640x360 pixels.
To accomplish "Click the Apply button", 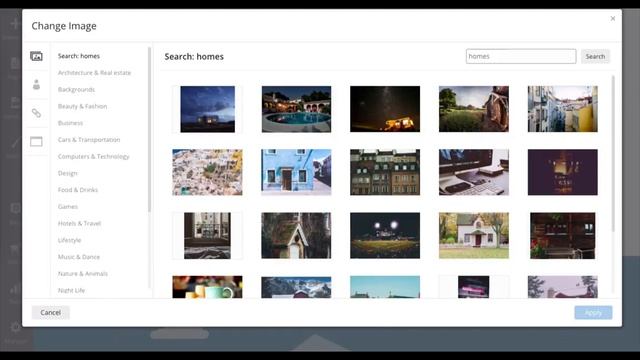I will [x=593, y=313].
